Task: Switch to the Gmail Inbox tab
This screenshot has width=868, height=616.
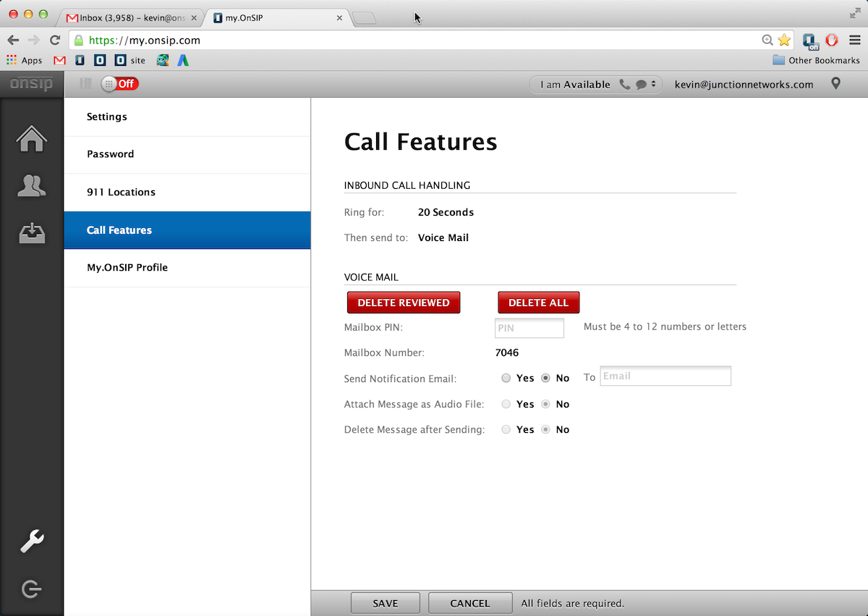Action: point(130,17)
